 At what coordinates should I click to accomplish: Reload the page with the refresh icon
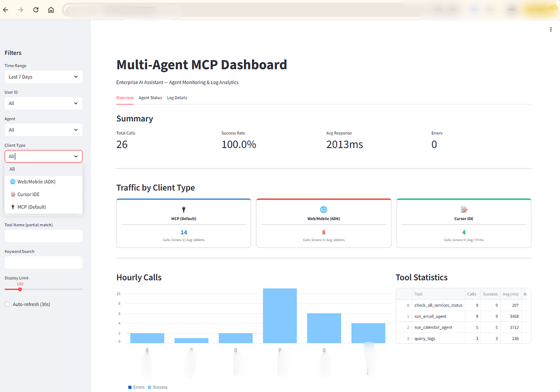tap(36, 10)
